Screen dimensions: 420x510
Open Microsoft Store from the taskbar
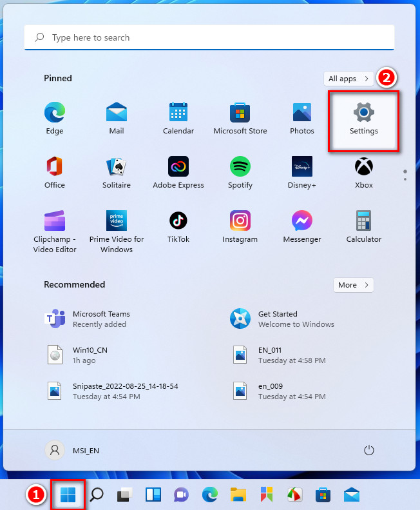(x=323, y=495)
